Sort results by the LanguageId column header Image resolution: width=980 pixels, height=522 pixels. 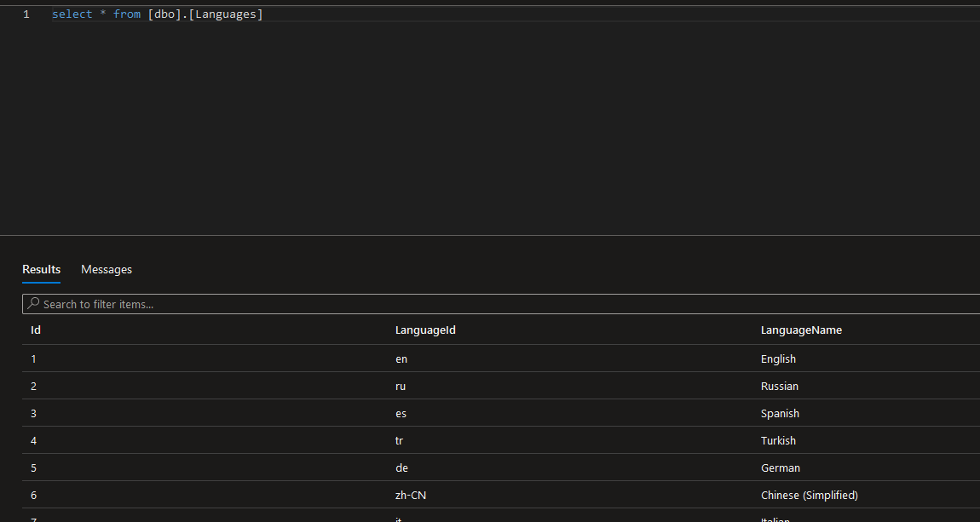point(425,330)
